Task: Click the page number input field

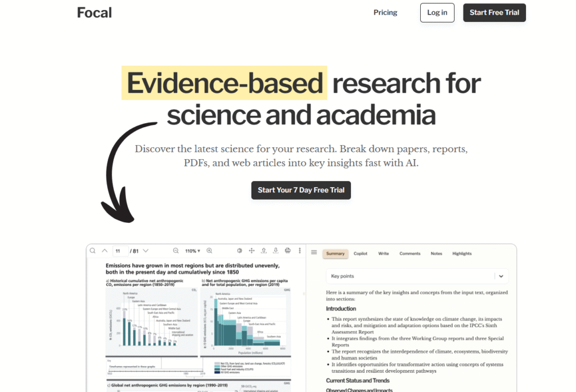Action: (119, 251)
